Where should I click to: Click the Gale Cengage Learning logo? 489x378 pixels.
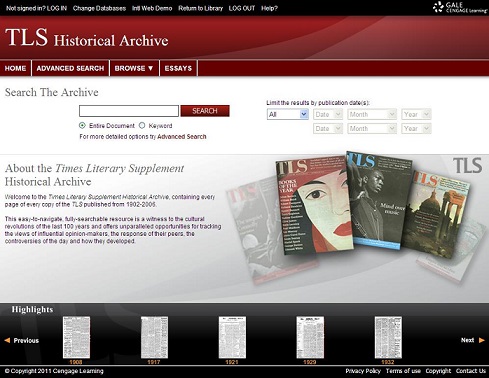[460, 7]
